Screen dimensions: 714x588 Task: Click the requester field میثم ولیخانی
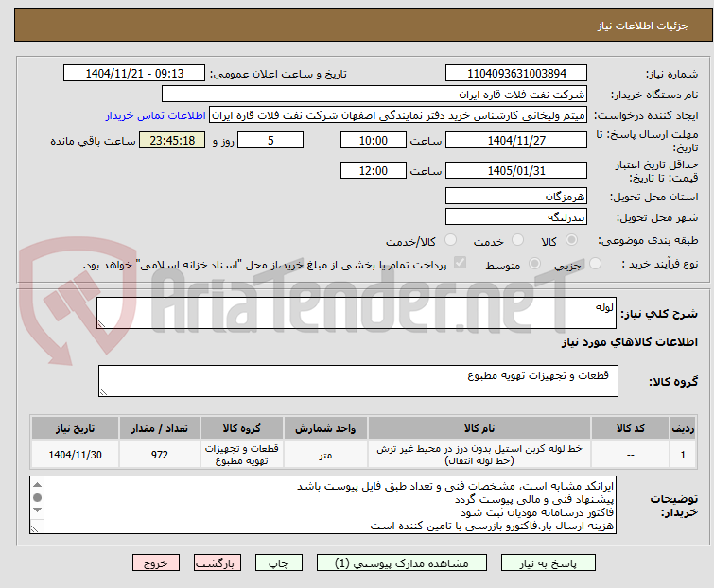[398, 115]
